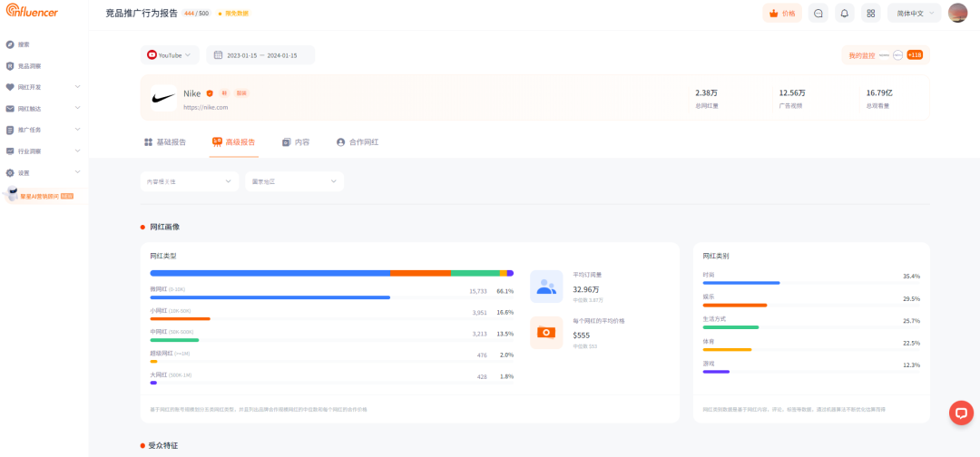
Task: Open the four-square apps grid icon
Action: click(870, 13)
